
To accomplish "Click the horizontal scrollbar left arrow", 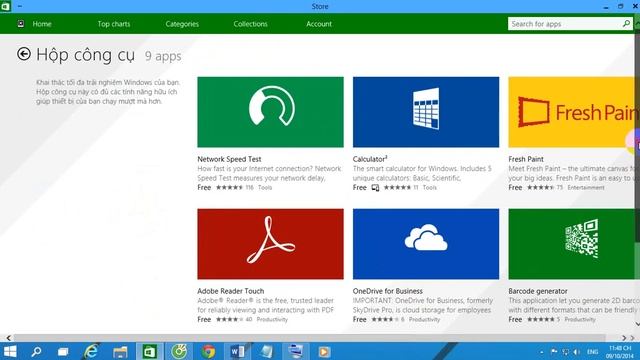I will pos(8,338).
